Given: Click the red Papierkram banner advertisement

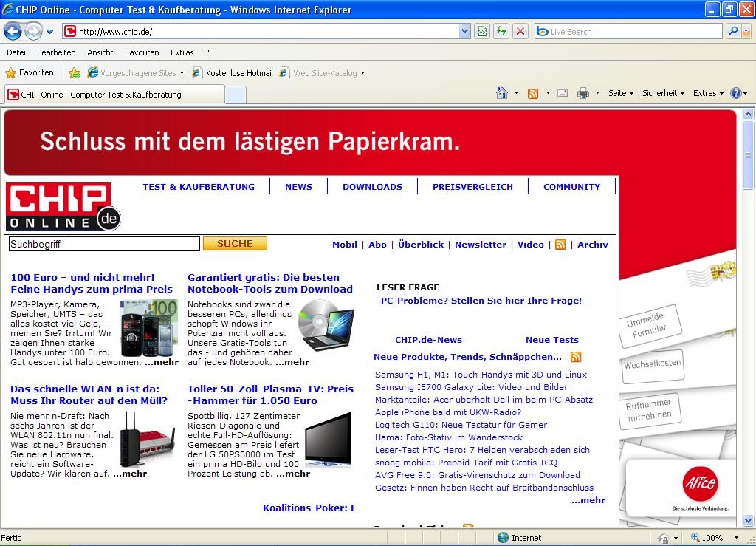Looking at the screenshot, I should tap(370, 142).
